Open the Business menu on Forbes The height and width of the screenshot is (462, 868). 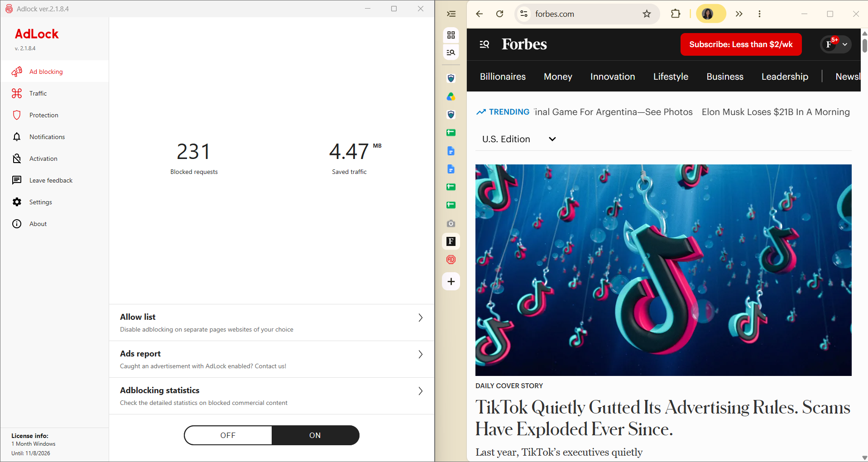[x=725, y=77]
